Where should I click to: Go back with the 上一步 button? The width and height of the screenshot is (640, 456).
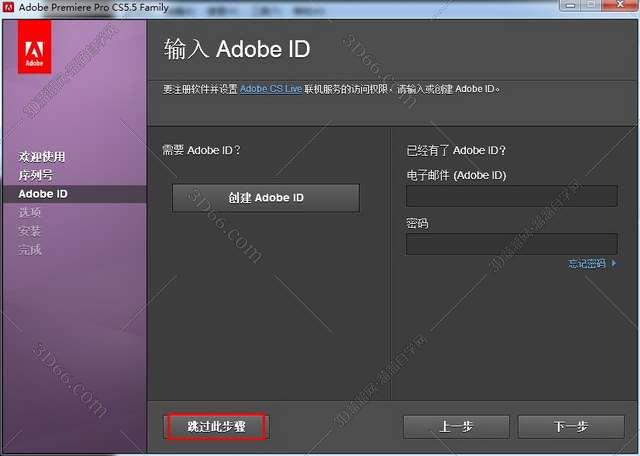tap(456, 427)
